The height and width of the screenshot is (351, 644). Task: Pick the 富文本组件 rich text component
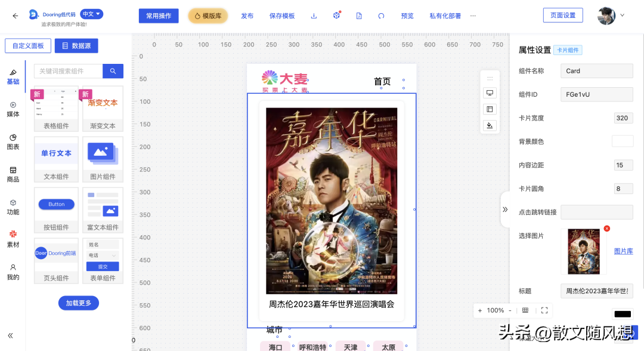103,210
